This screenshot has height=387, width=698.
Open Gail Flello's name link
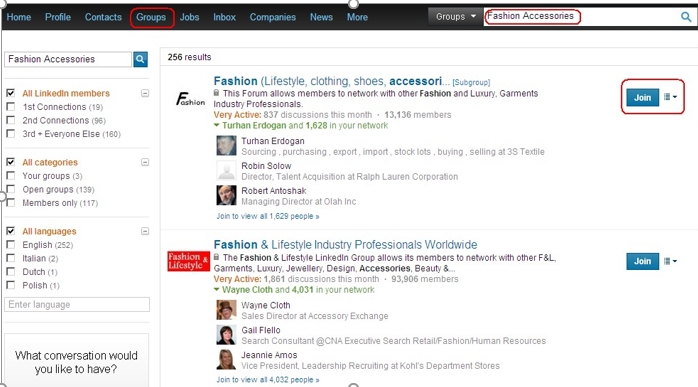click(261, 330)
